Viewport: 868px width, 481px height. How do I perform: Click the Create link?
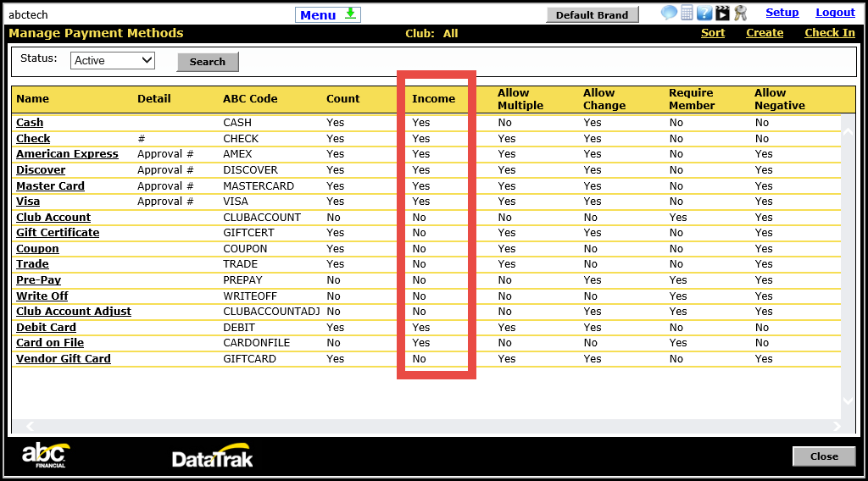pos(765,33)
